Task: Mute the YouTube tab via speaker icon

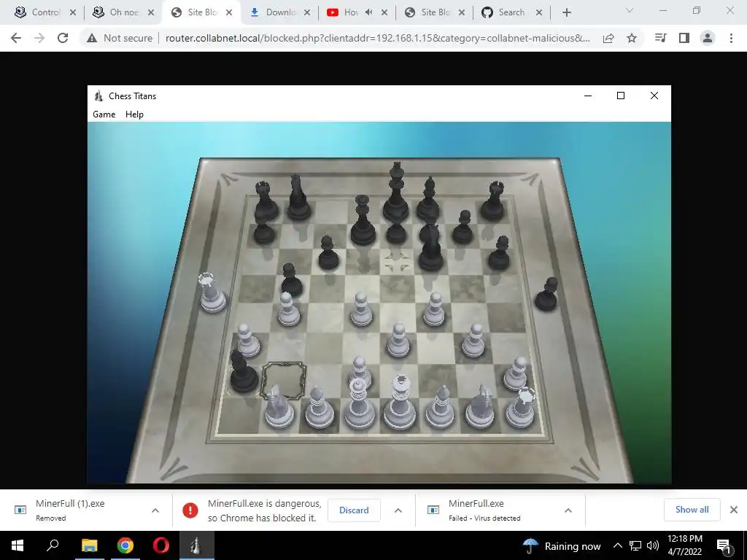Action: point(368,12)
